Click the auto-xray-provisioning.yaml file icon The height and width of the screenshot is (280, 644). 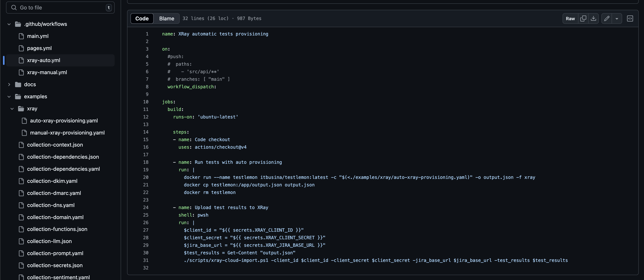pos(24,121)
